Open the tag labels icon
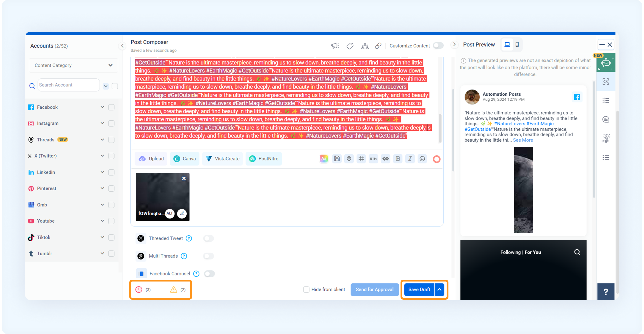Image resolution: width=644 pixels, height=334 pixels. click(350, 46)
